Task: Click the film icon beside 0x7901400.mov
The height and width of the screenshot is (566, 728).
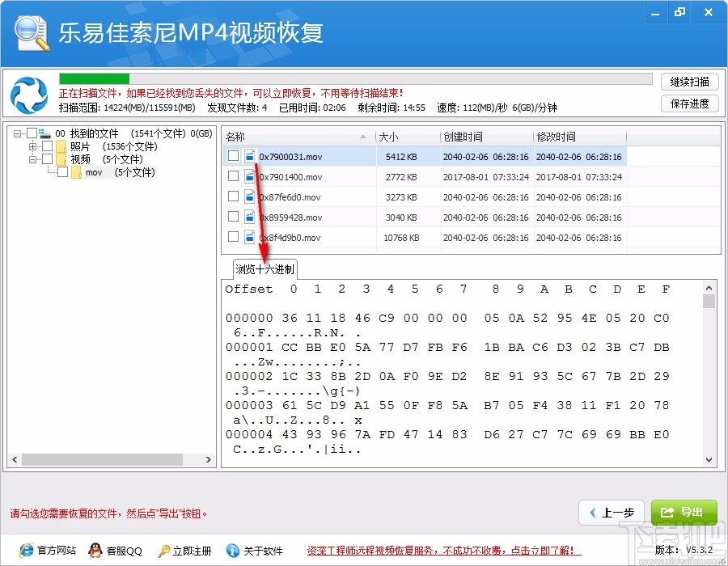Action: click(248, 176)
